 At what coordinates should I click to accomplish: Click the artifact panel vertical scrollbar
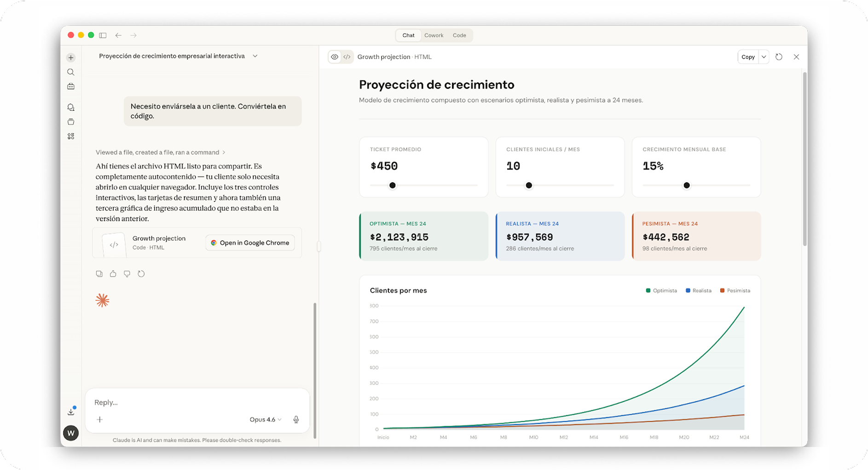pos(804,159)
